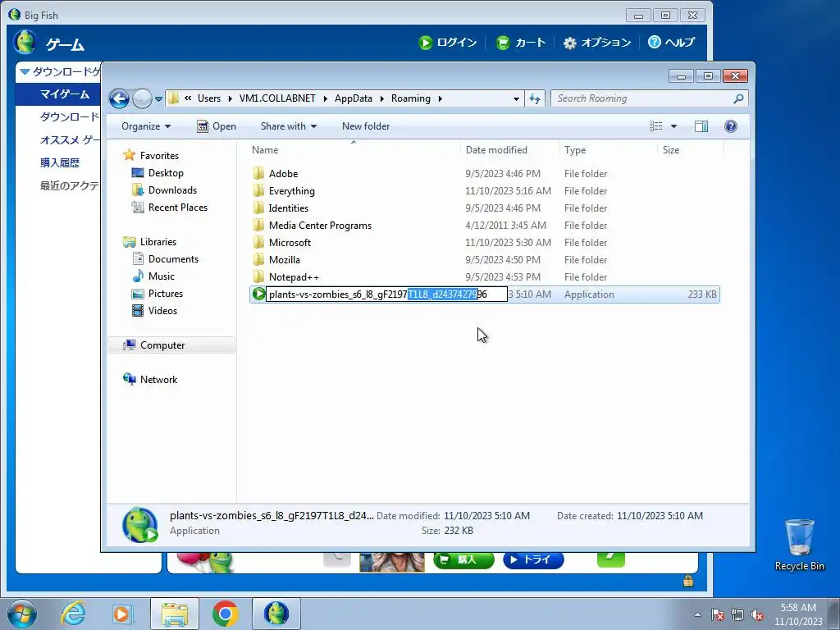Sort by Date modified column header

pyautogui.click(x=496, y=150)
